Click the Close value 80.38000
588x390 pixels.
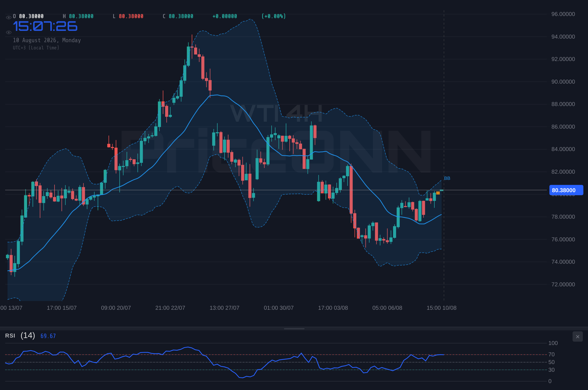click(x=181, y=16)
